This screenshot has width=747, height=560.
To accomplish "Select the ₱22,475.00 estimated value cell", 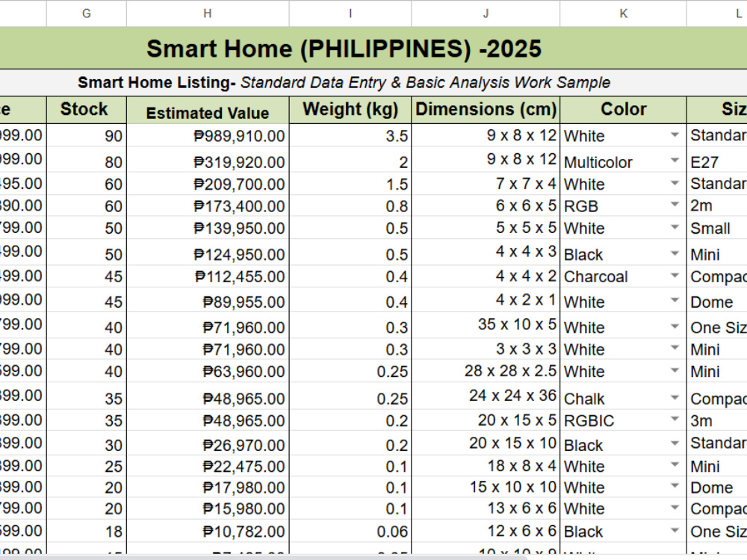I will [x=207, y=466].
